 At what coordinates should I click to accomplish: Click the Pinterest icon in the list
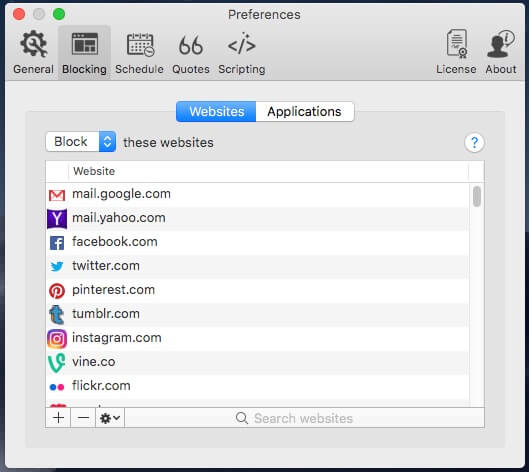57,291
